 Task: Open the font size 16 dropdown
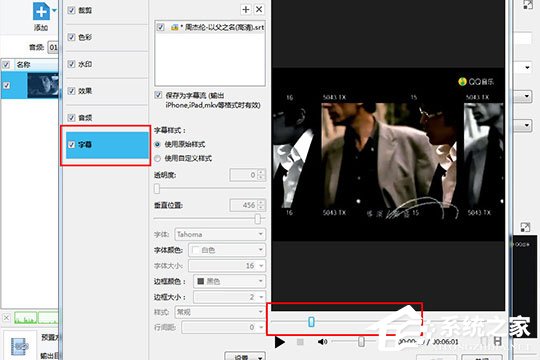coord(227,266)
